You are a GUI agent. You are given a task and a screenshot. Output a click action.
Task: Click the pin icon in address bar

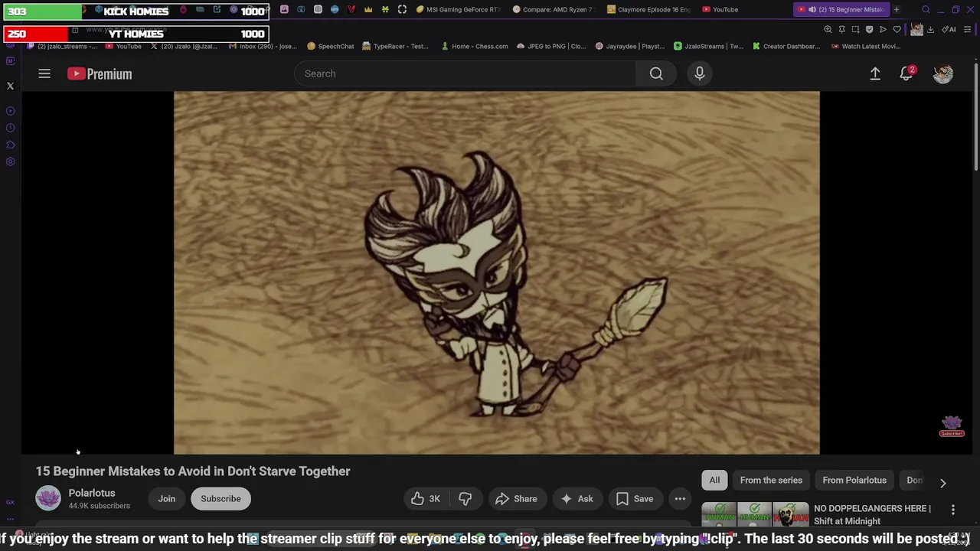[x=841, y=29]
